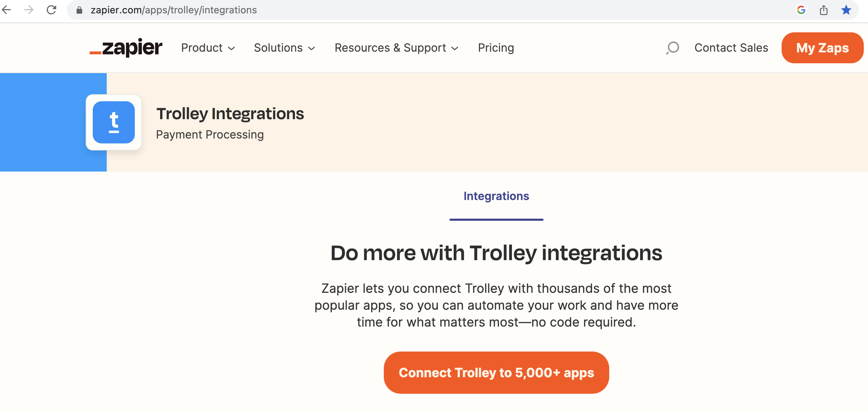Screen dimensions: 868x412
Task: Expand the Solutions menu
Action: (x=284, y=48)
